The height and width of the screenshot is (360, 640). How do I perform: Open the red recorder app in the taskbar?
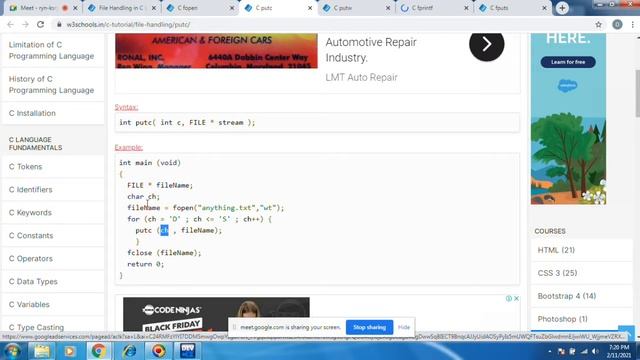point(159,351)
